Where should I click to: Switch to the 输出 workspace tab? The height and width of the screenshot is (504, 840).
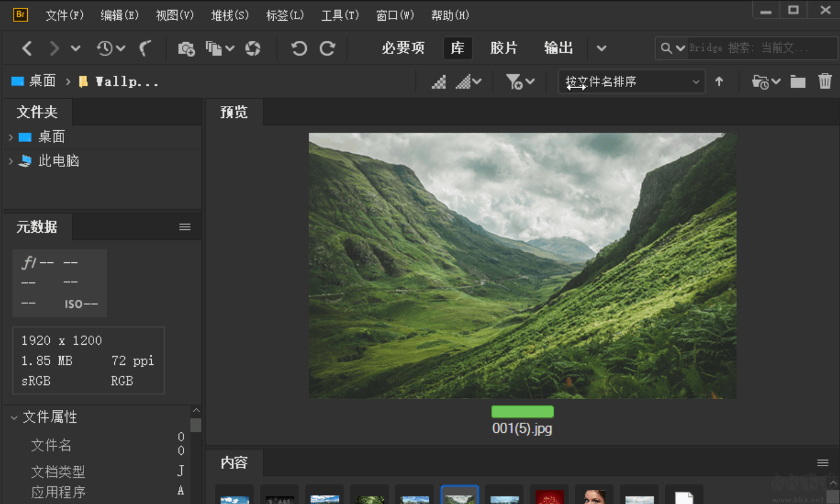[557, 48]
